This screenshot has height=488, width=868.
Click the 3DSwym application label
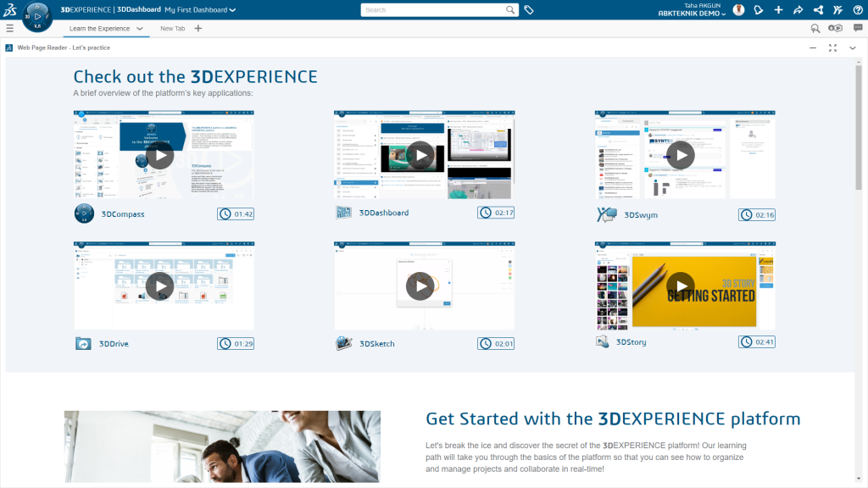click(641, 215)
